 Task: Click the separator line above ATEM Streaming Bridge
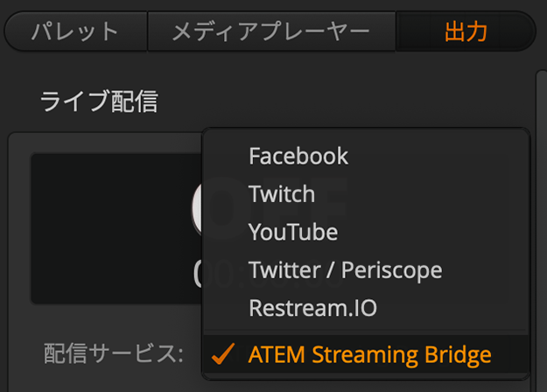(366, 332)
